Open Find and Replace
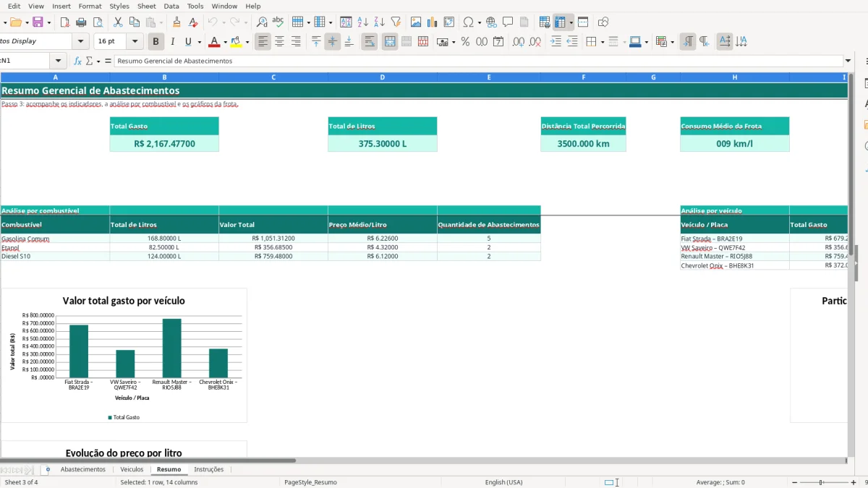 click(262, 22)
